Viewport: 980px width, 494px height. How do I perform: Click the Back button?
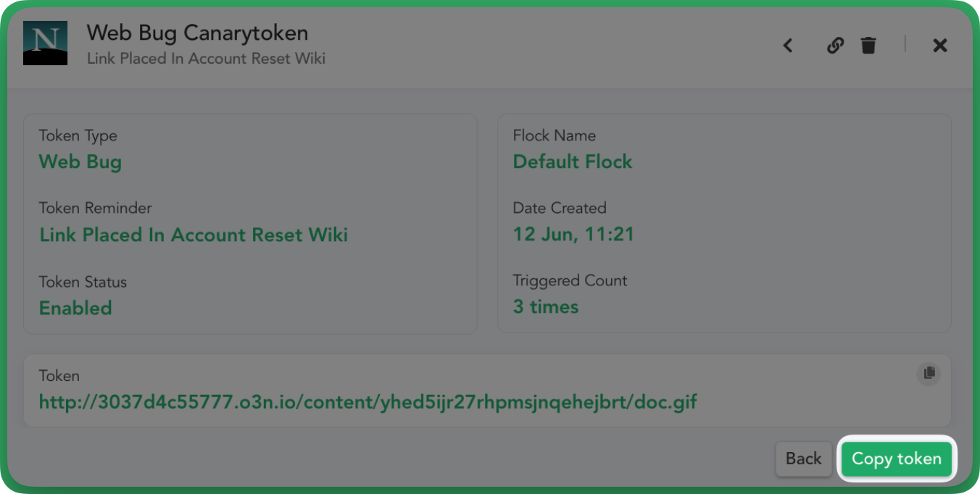(804, 459)
